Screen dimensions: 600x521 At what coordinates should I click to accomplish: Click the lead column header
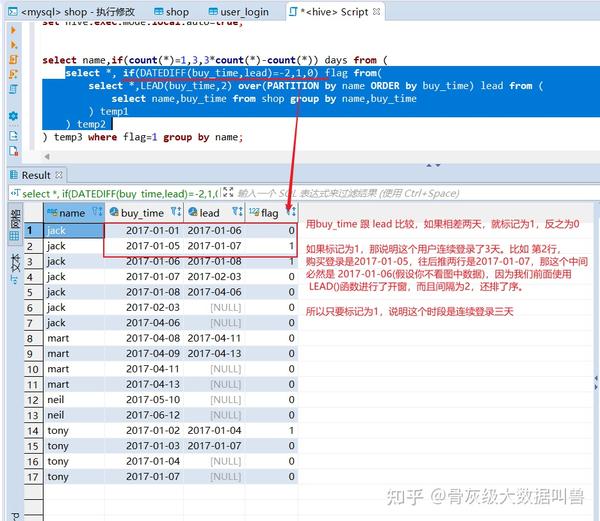click(x=214, y=212)
